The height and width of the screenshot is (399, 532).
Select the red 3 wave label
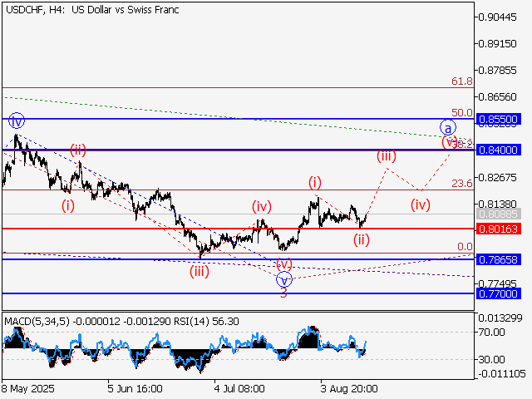tap(283, 293)
